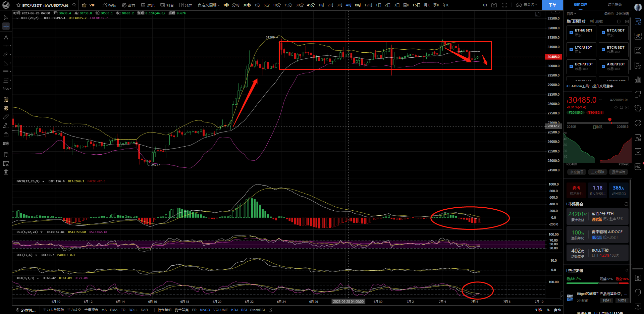Uncheck the ARB/USDT checkbox
This screenshot has height=314, width=644.
603,66
